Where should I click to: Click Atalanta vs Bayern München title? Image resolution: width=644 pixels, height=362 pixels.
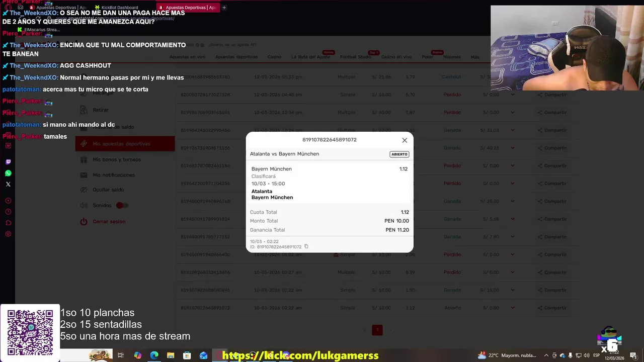(284, 154)
